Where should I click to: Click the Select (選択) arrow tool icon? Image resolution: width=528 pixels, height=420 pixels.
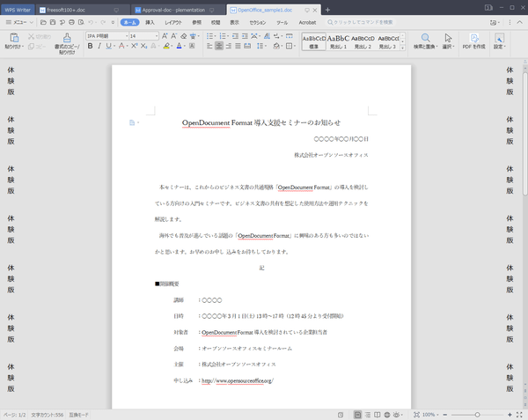pyautogui.click(x=448, y=39)
